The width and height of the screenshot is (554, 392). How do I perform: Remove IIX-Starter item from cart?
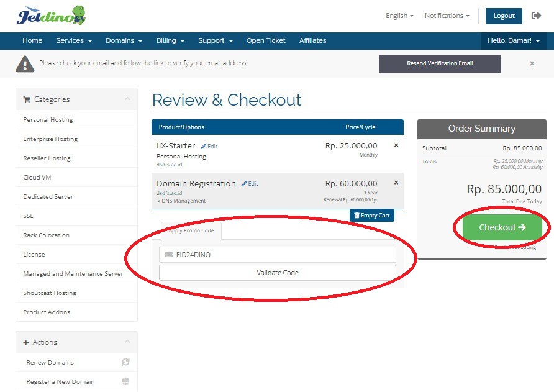(x=396, y=145)
